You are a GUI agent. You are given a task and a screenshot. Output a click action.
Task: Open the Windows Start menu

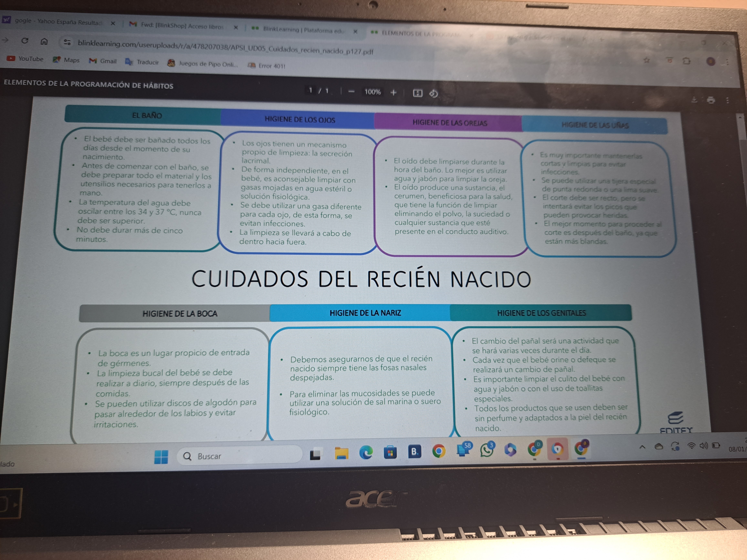click(161, 457)
